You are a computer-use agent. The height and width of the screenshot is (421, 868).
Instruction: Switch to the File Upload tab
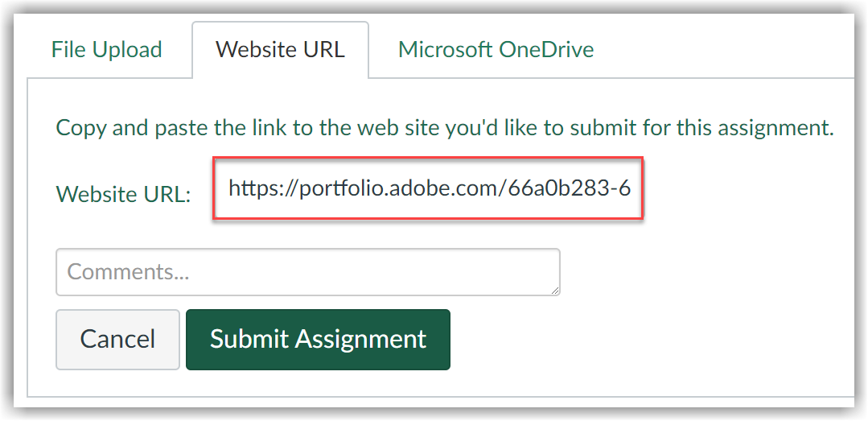point(106,49)
